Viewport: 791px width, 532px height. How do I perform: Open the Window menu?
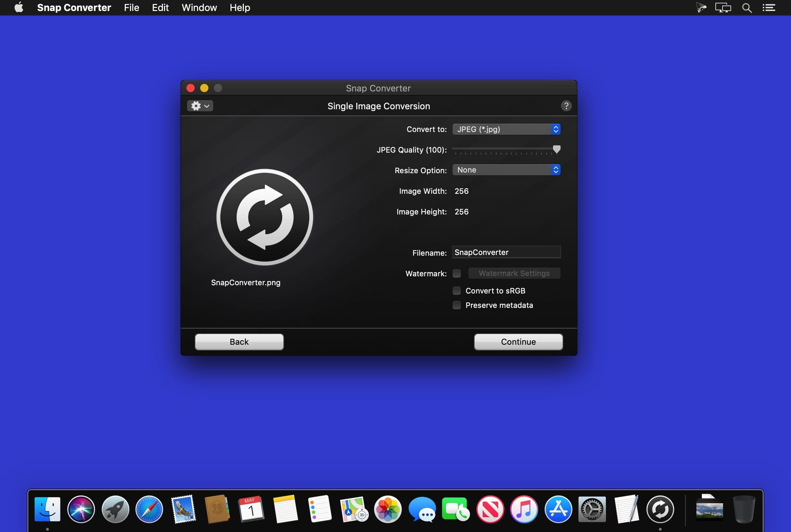(199, 8)
